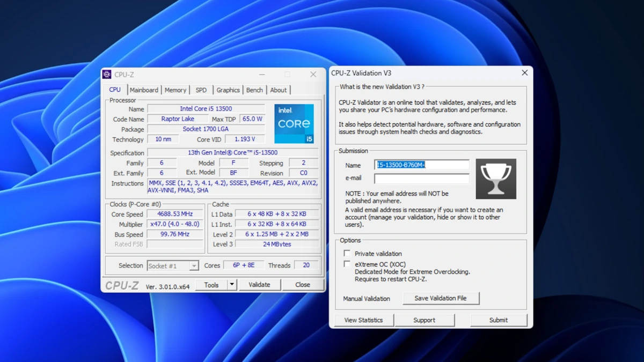Select the Graphics tab

click(x=228, y=90)
